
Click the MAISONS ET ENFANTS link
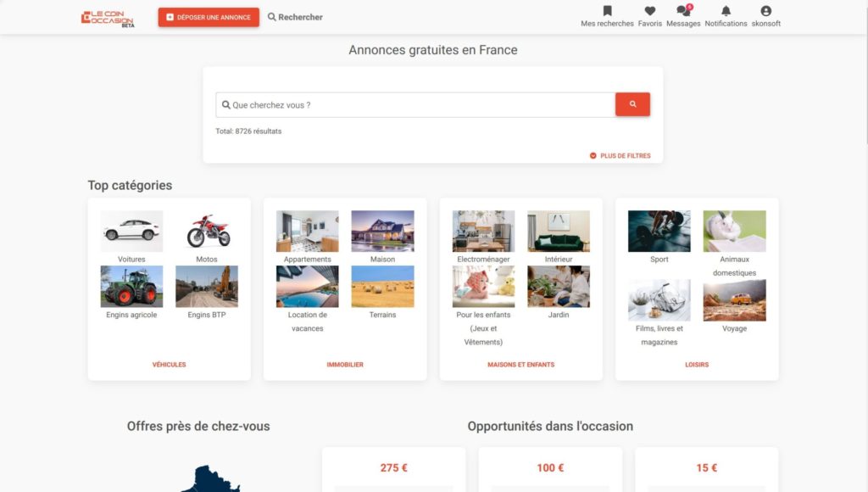pos(520,365)
